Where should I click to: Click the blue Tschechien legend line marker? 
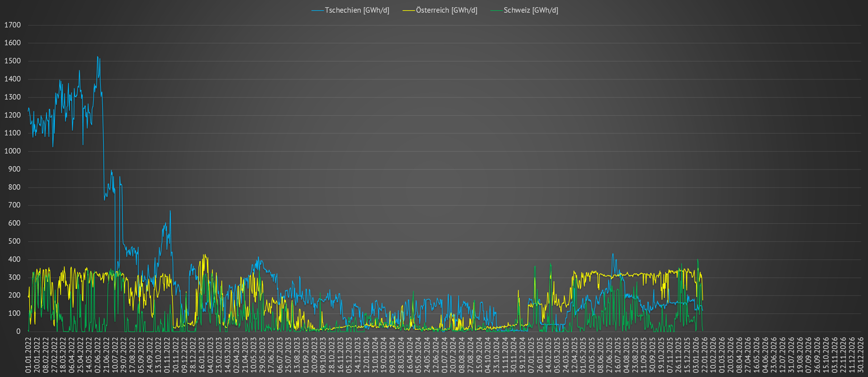coord(318,10)
